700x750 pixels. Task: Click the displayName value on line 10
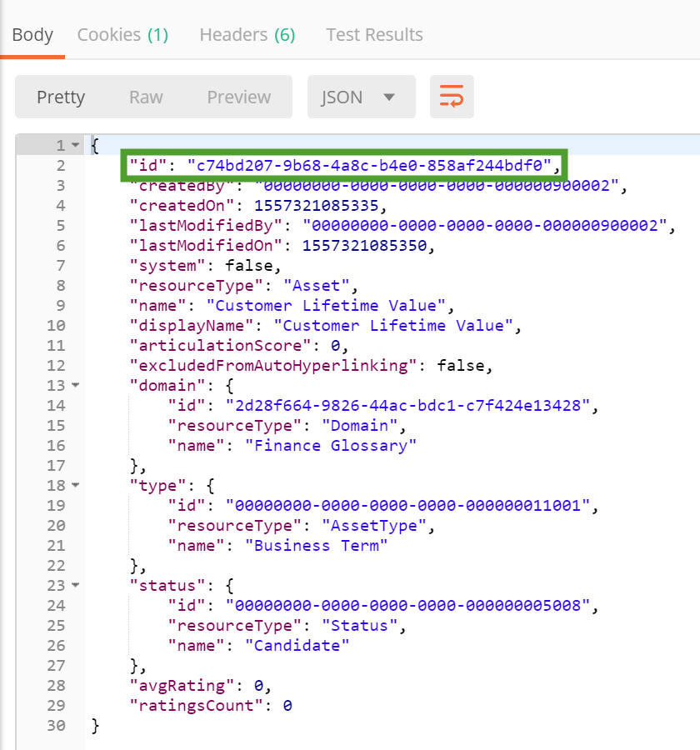[x=393, y=326]
